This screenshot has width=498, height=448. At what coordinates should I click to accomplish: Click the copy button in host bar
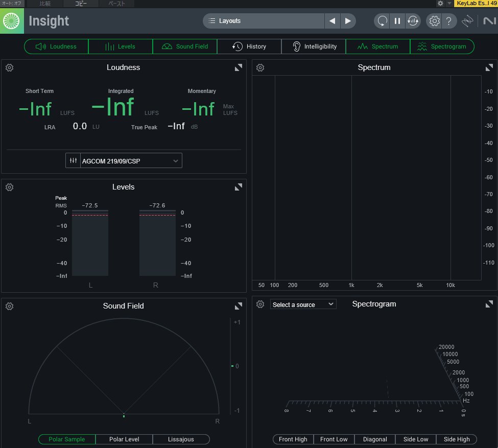[x=81, y=3]
